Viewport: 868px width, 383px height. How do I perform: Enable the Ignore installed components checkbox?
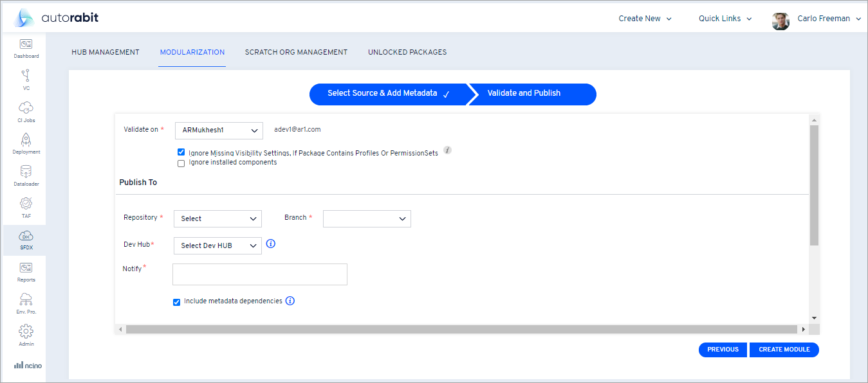point(181,163)
